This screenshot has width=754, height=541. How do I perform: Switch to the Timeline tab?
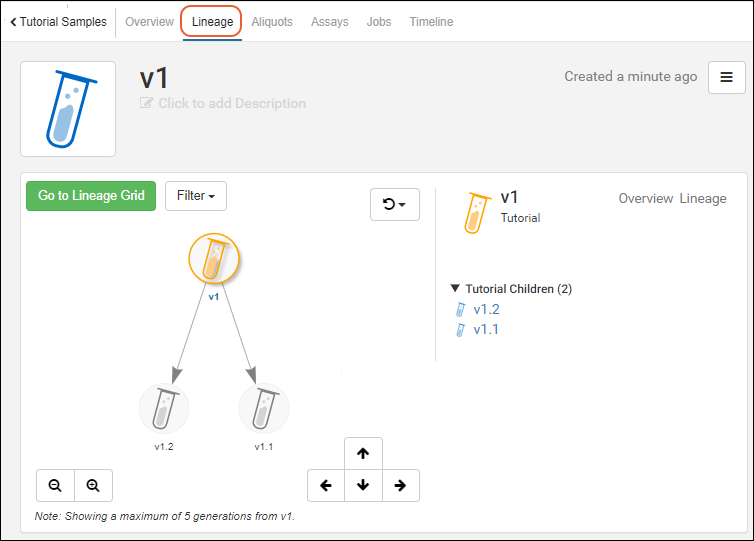coord(431,22)
